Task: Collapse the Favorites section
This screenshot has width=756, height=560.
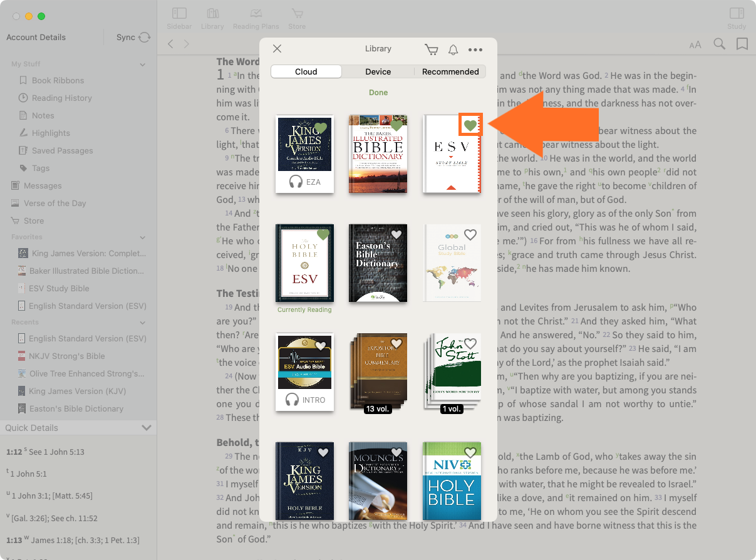Action: pos(143,237)
